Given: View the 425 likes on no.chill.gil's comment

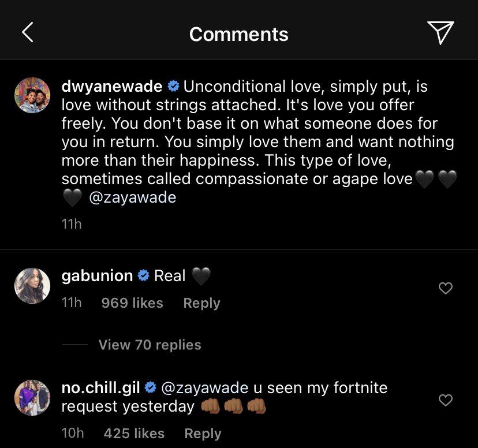Looking at the screenshot, I should click(x=134, y=434).
